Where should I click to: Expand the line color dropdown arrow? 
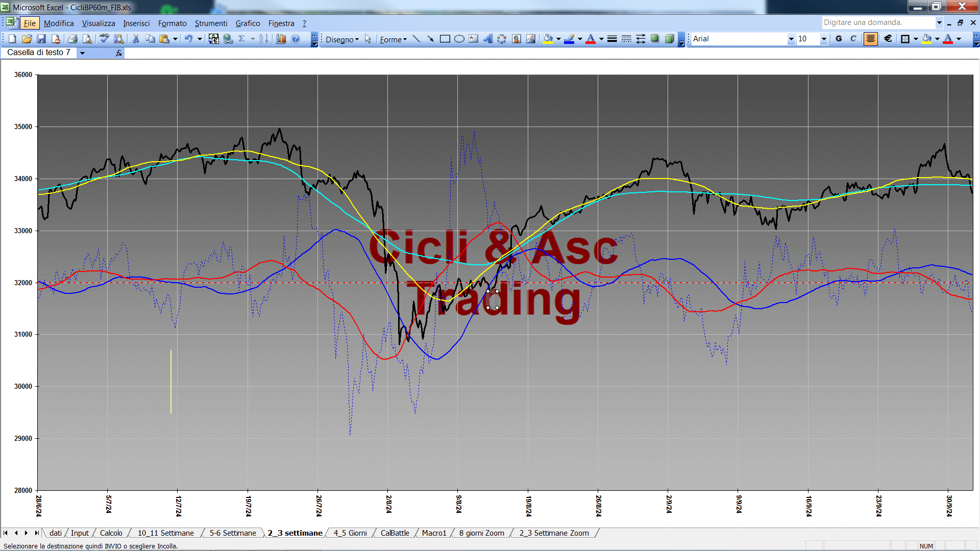coord(580,39)
